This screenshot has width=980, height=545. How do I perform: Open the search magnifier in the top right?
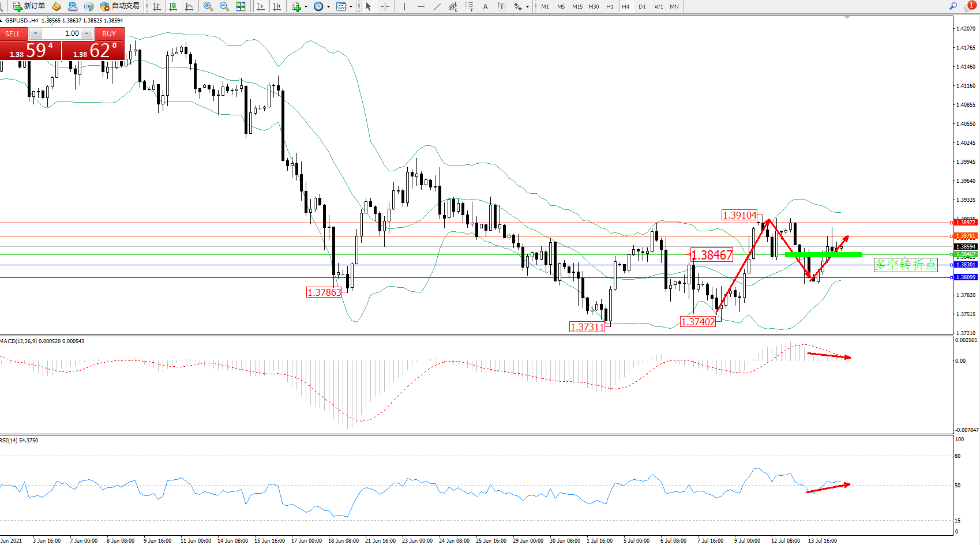953,6
